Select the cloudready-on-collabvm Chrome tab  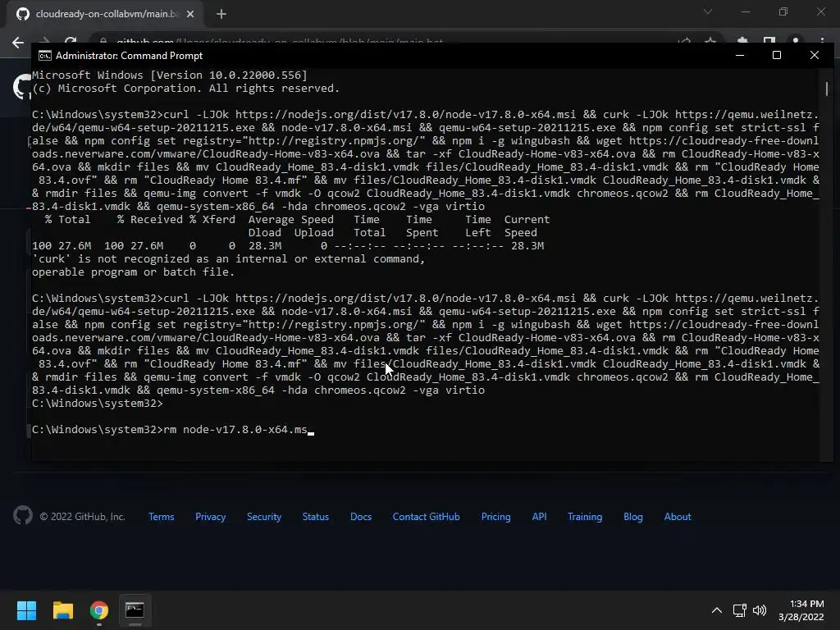[106, 14]
